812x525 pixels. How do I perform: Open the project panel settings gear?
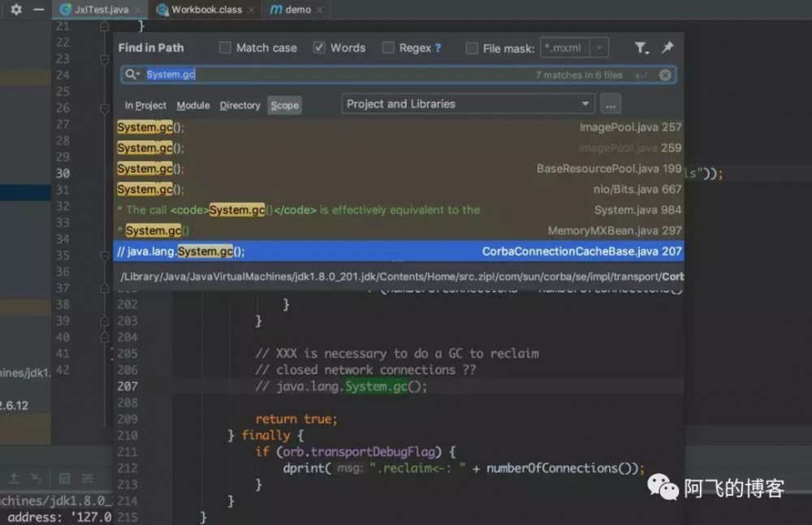(x=16, y=10)
